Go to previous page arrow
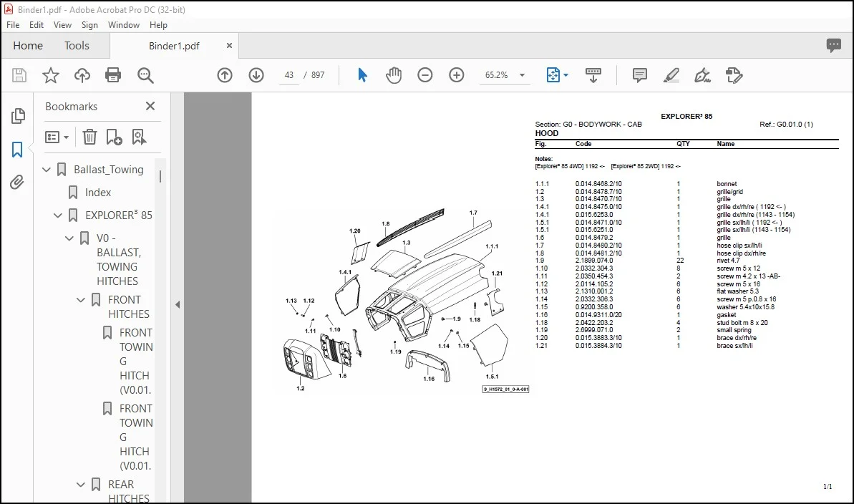 tap(225, 75)
